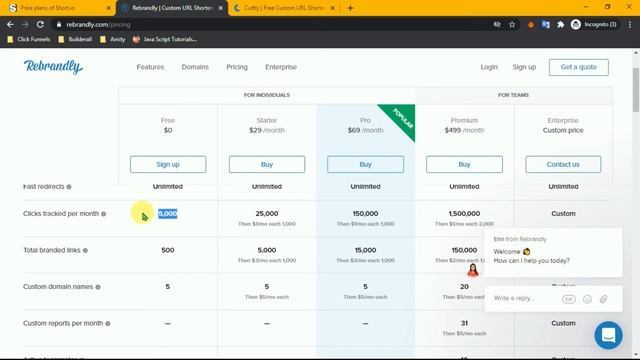
Task: Open Features in site navigation
Action: click(150, 67)
